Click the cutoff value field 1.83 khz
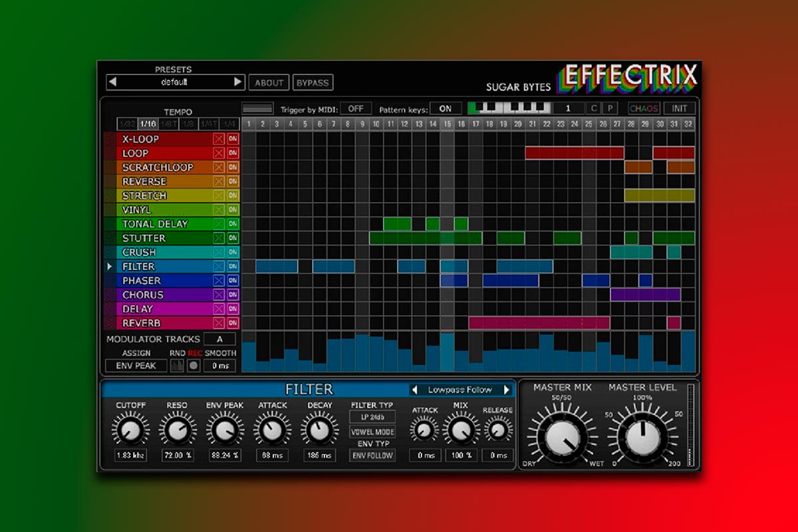The height and width of the screenshot is (532, 798). click(x=130, y=456)
